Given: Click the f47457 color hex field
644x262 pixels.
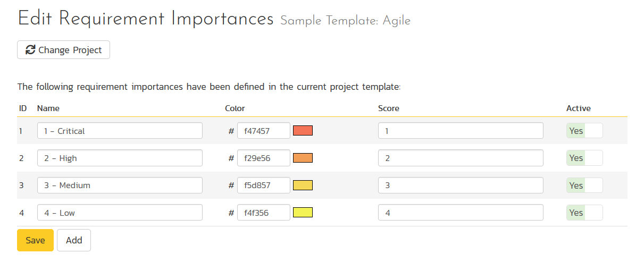Looking at the screenshot, I should click(x=263, y=131).
